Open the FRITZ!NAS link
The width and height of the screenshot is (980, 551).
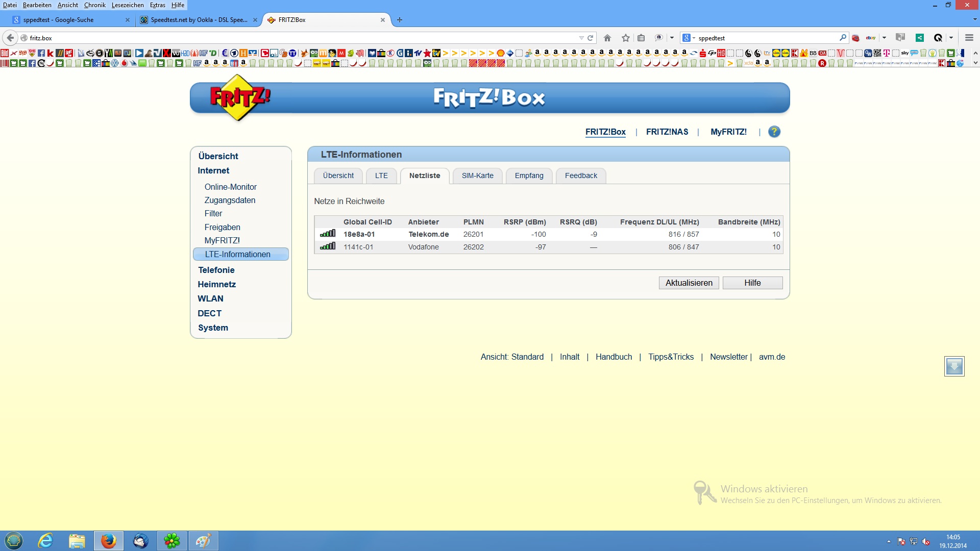point(667,132)
